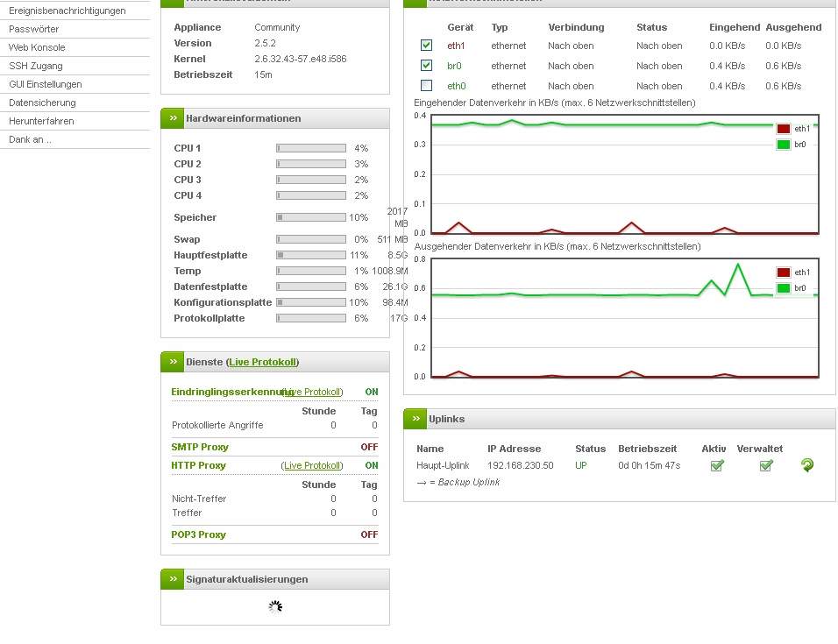Click the POP3 Proxy service entry

[x=198, y=534]
